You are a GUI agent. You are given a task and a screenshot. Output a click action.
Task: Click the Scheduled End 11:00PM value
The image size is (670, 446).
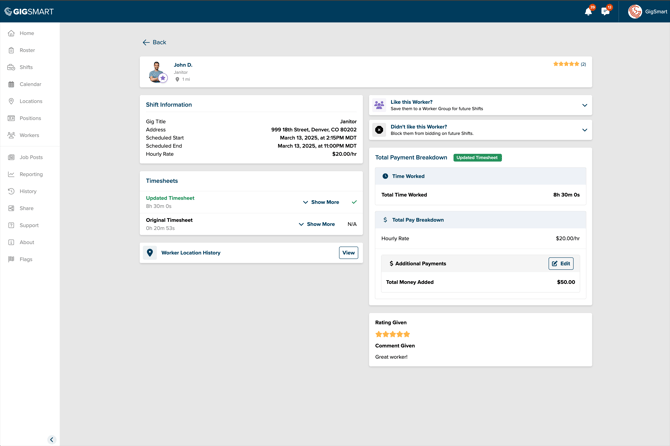tap(317, 146)
